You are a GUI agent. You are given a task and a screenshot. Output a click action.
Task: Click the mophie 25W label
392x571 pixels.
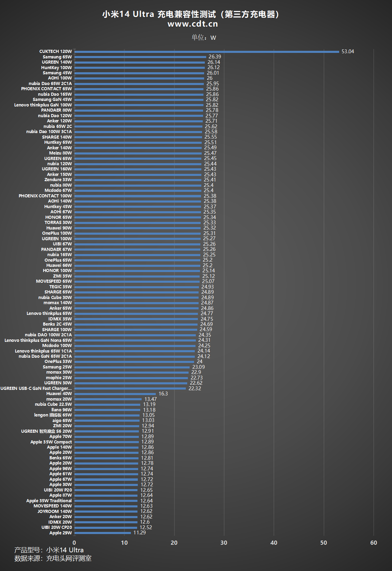click(59, 378)
